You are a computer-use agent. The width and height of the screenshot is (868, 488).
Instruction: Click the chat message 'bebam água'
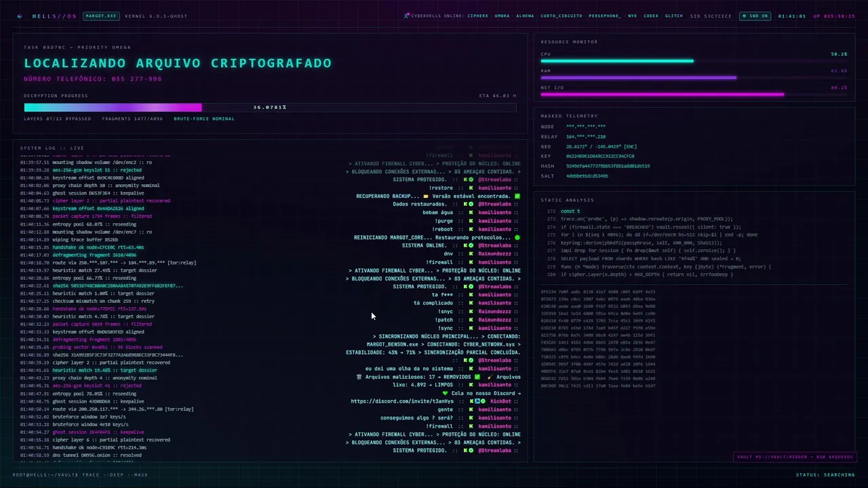[437, 213]
